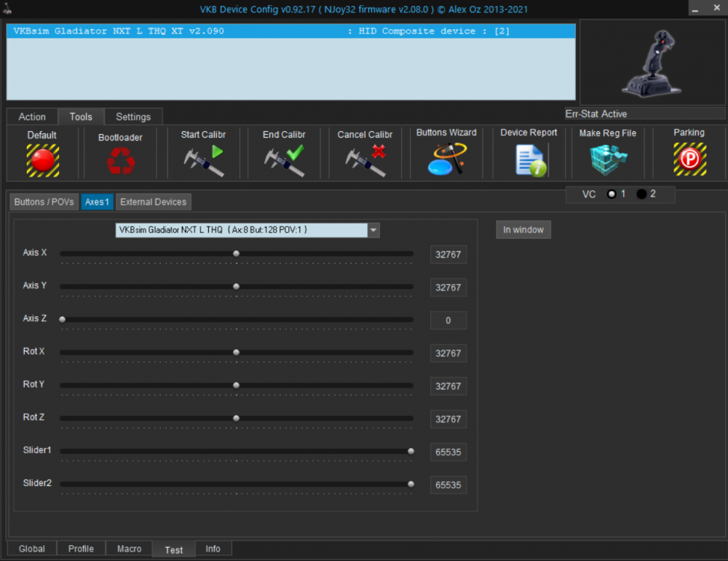Go to the Profile bottom tab
Screen dimensions: 728x561
click(81, 549)
